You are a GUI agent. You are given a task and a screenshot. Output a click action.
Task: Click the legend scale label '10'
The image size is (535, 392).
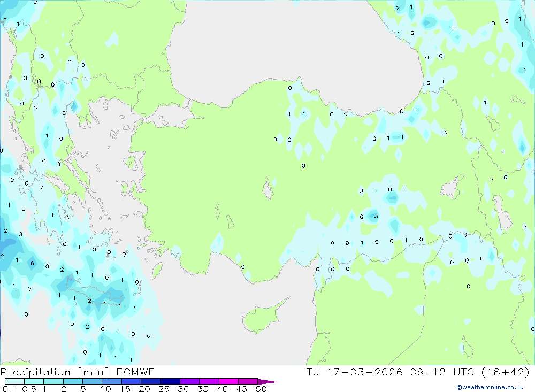click(106, 389)
